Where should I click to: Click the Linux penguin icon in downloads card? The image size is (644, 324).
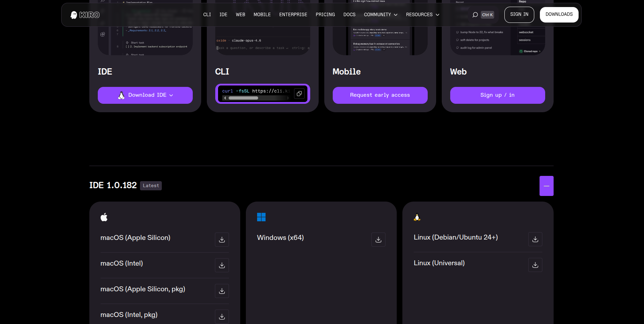[417, 217]
